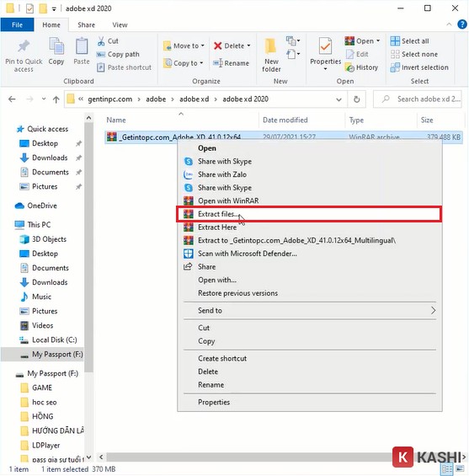Open the Move to dropdown

tap(184, 45)
